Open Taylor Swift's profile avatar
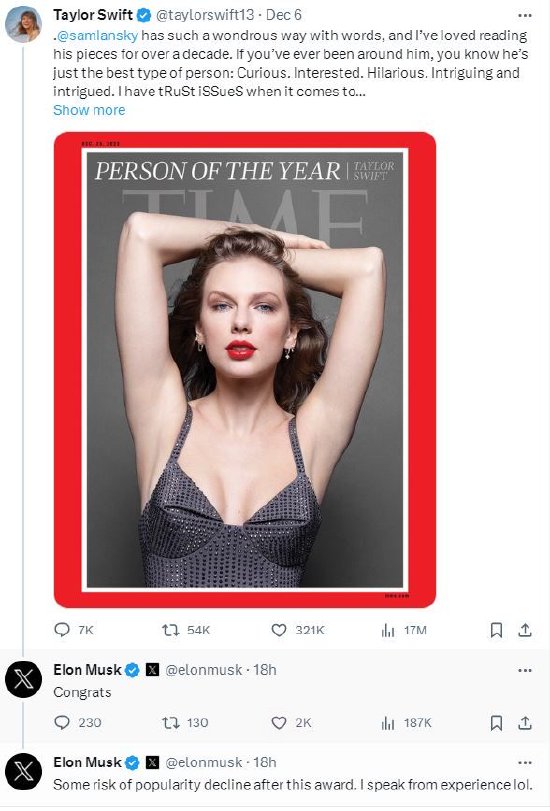550x811 pixels. [x=23, y=24]
